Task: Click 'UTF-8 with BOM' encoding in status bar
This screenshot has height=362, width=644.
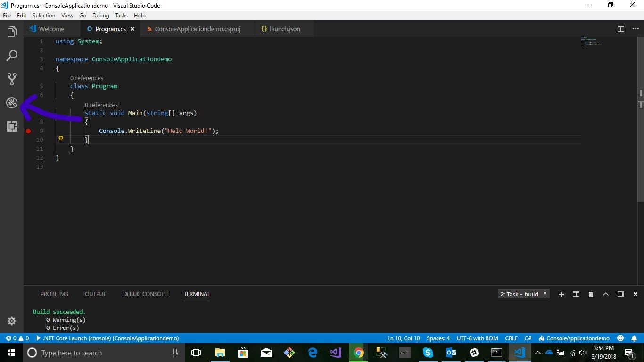Action: tap(477, 338)
